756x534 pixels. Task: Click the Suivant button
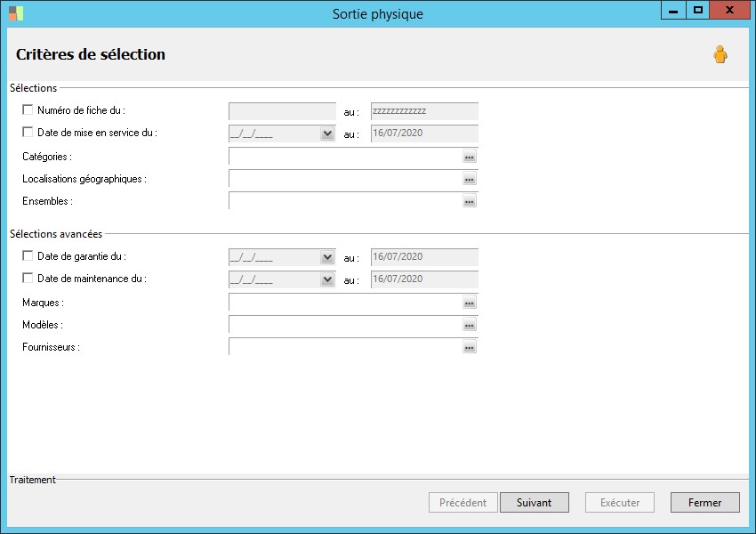point(535,503)
